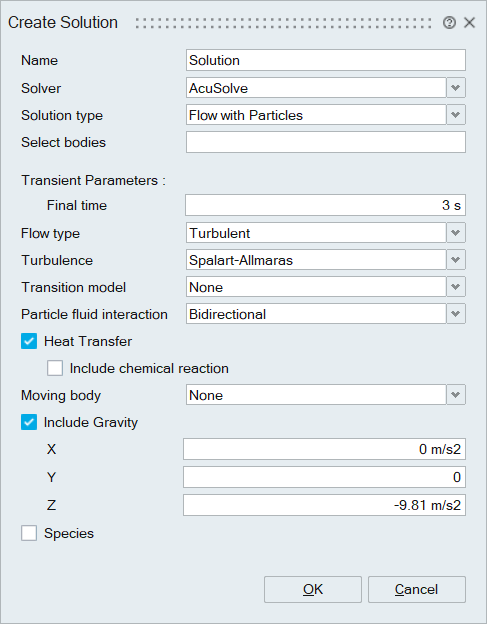The height and width of the screenshot is (624, 487).
Task: Expand the Turbulence model dropdown
Action: point(456,260)
